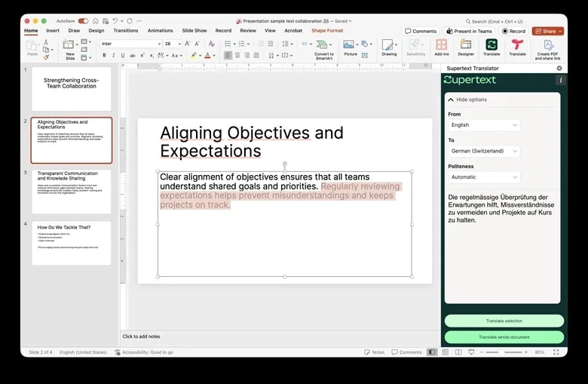The height and width of the screenshot is (384, 588).
Task: Open the font size dropdown
Action: click(x=179, y=44)
